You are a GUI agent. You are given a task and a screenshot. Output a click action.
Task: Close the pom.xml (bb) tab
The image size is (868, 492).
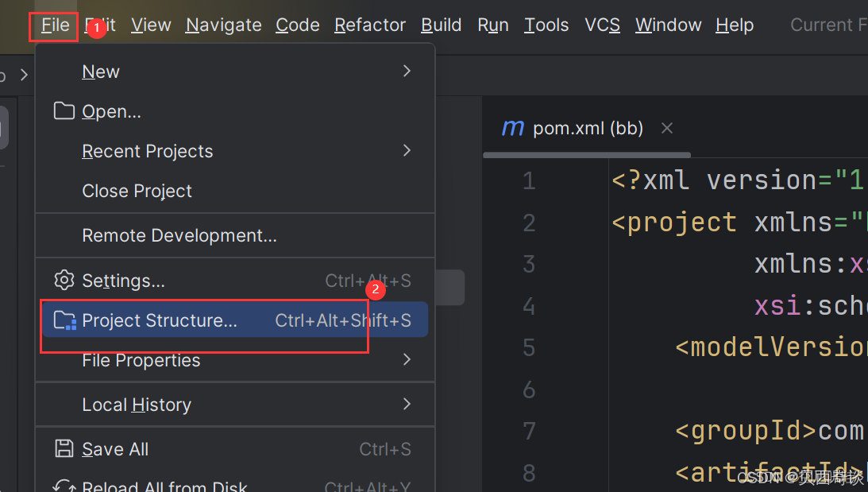click(667, 129)
